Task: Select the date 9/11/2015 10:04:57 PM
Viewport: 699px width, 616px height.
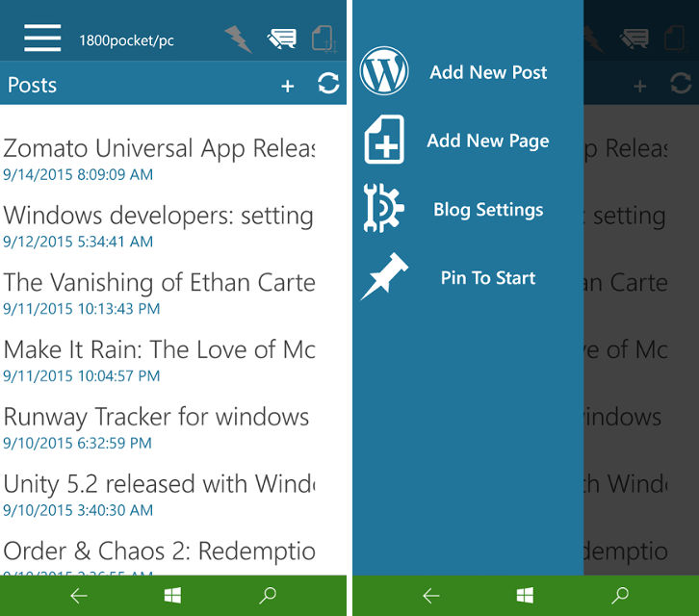Action: point(81,375)
